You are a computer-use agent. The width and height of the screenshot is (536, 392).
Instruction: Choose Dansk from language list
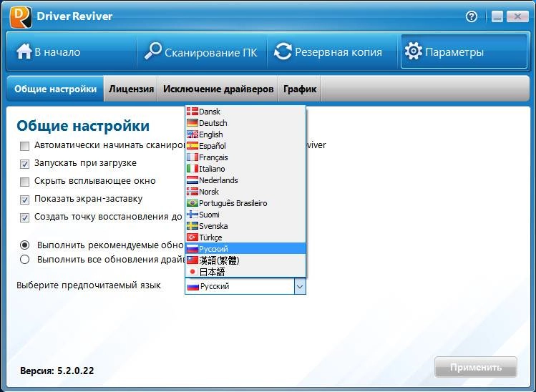[245, 112]
